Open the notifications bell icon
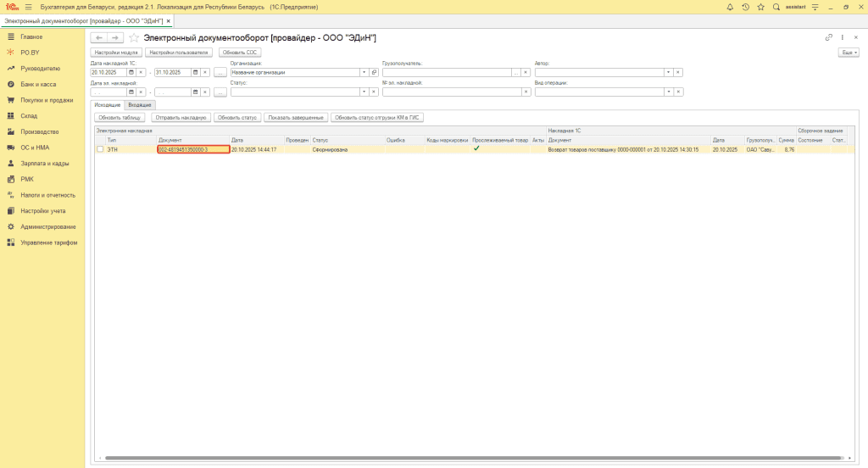Screen dimensions: 868x468 coord(730,7)
